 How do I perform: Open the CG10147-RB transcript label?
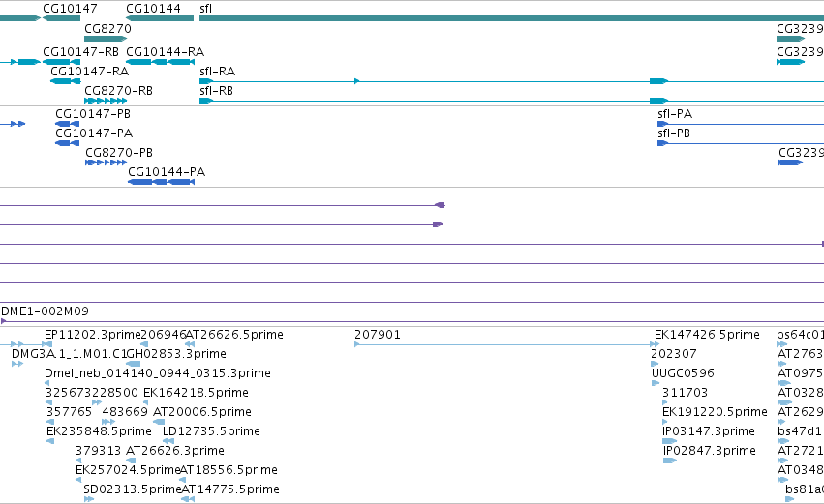80,51
